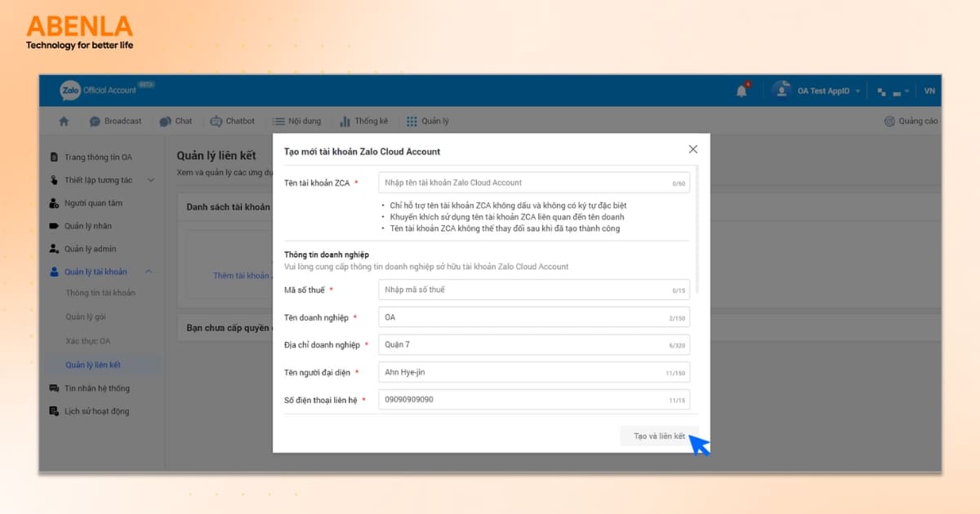Click the OA Test AppID avatar
Viewport: 980px width, 514px height.
782,90
